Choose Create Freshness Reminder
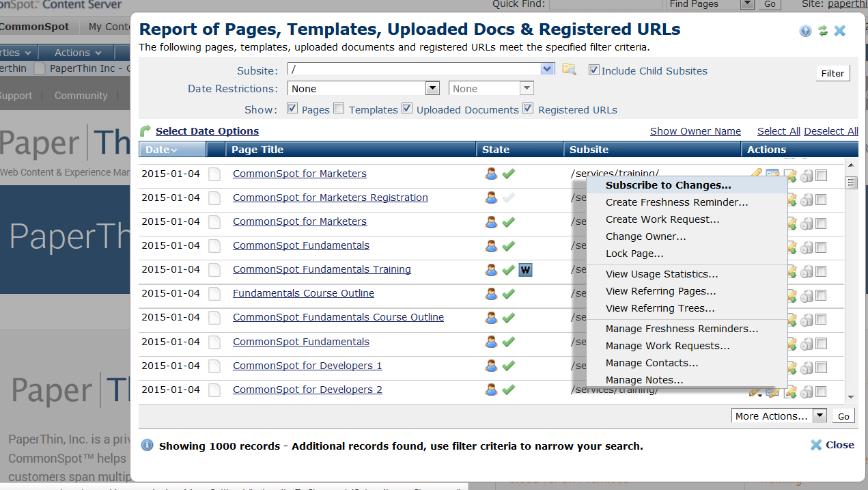 pos(686,202)
